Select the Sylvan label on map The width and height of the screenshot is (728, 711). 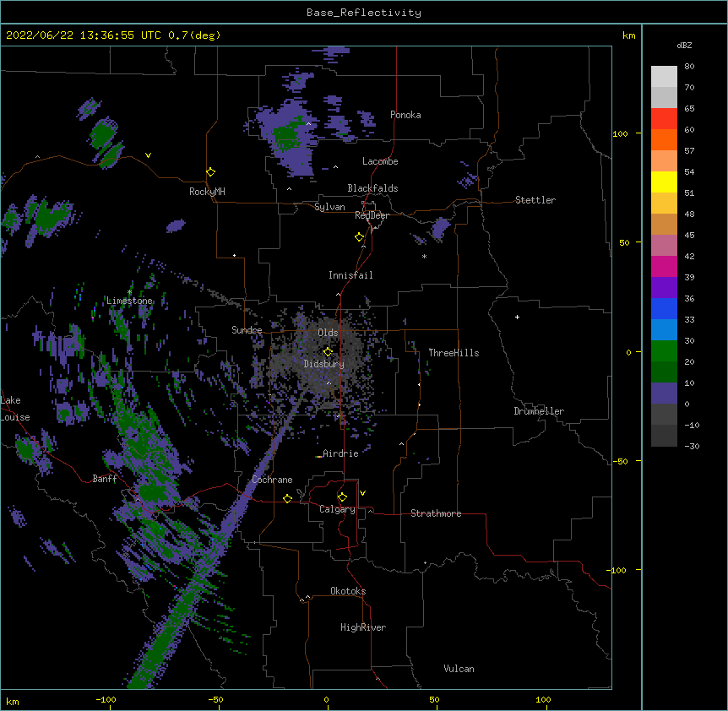[329, 207]
